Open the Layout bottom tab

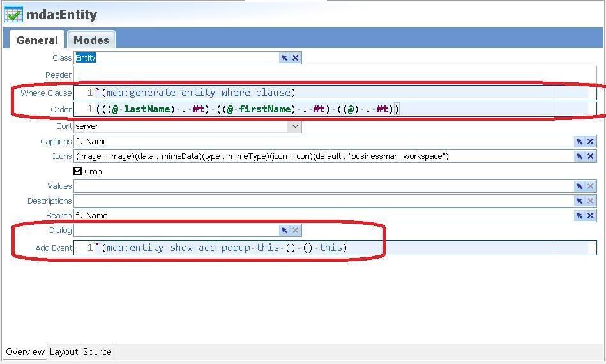[x=64, y=351]
